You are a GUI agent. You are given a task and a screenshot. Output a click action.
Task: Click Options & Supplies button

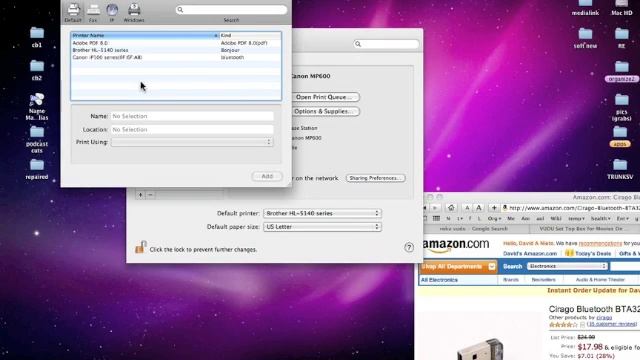pyautogui.click(x=326, y=111)
